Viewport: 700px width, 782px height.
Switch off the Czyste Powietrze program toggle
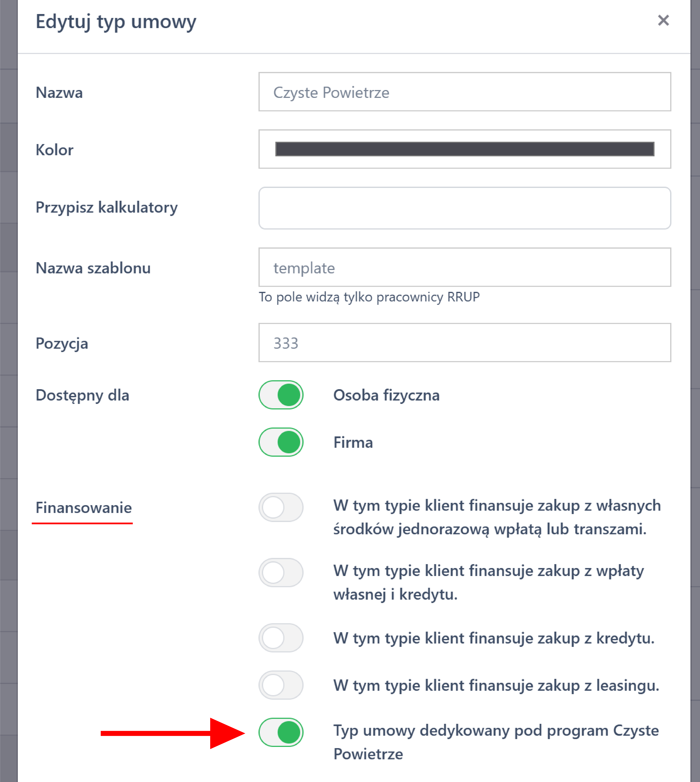[x=281, y=732]
